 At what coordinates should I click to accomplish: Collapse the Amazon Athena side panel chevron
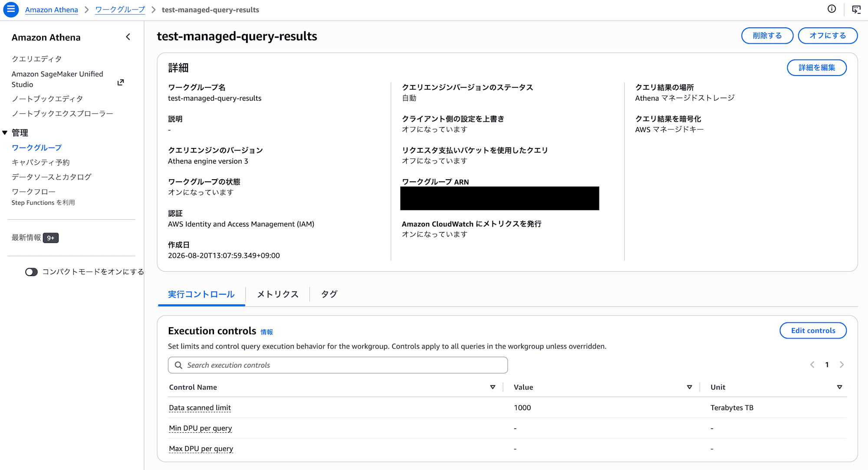click(128, 37)
